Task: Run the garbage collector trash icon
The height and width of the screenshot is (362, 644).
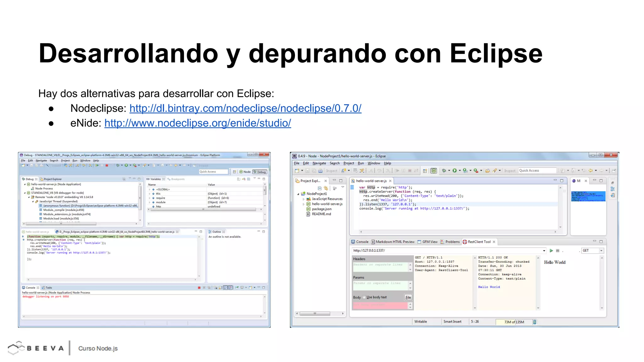Action: (x=535, y=322)
